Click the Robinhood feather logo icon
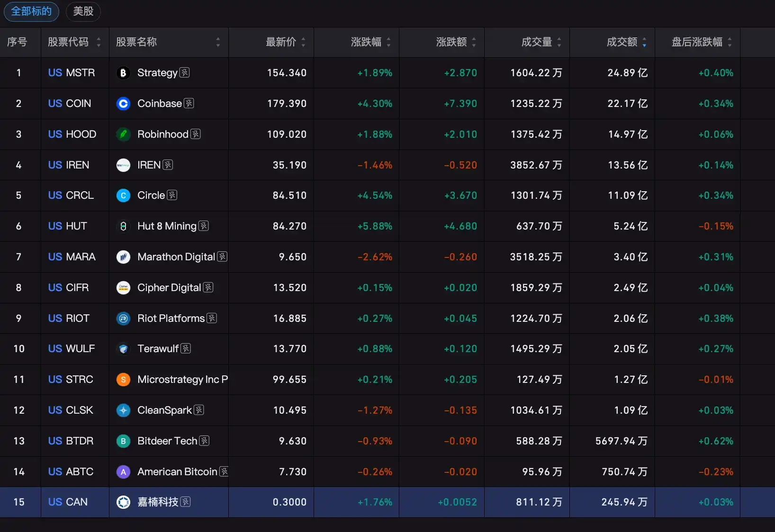This screenshot has height=532, width=775. point(123,134)
